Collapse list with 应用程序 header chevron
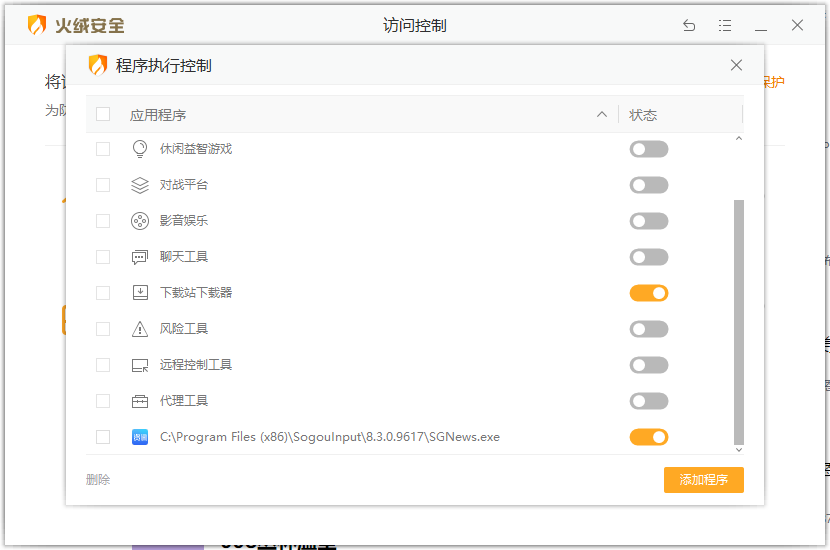 click(602, 114)
